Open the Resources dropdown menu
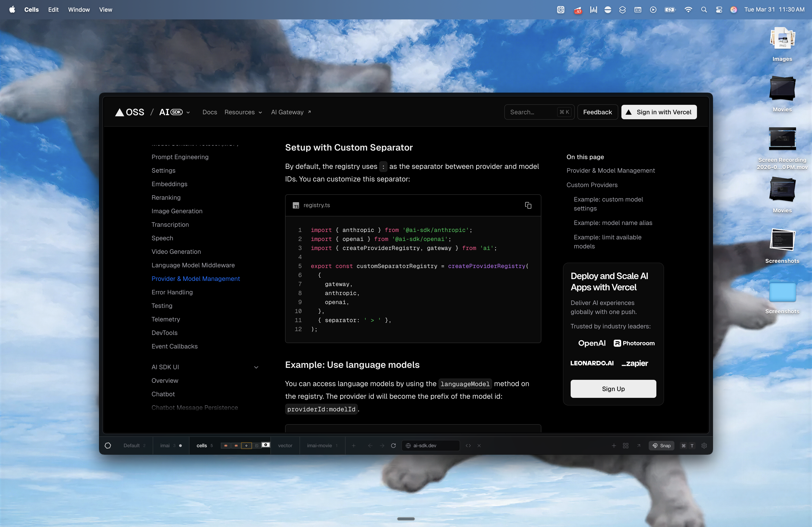The image size is (812, 527). tap(243, 112)
